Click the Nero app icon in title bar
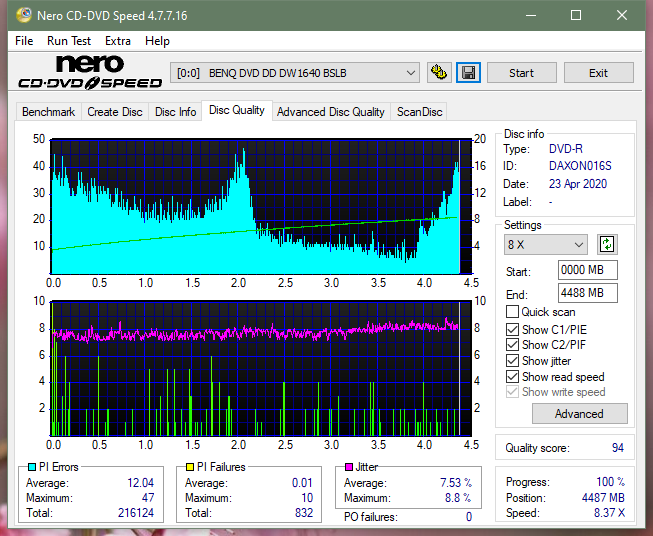This screenshot has width=653, height=536. (x=24, y=15)
